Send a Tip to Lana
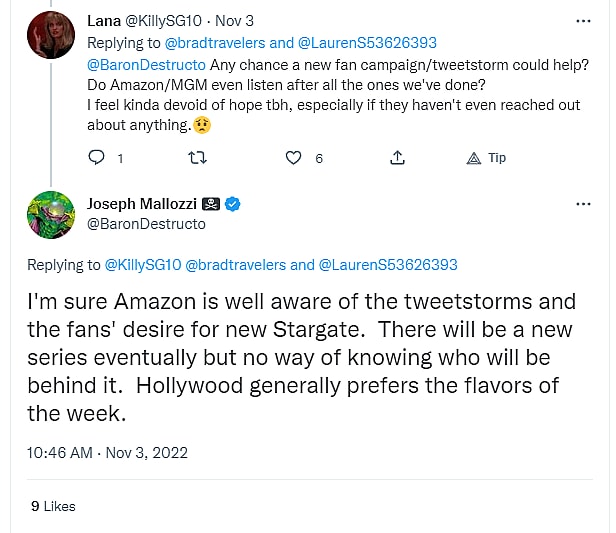This screenshot has height=533, width=616. 487,158
